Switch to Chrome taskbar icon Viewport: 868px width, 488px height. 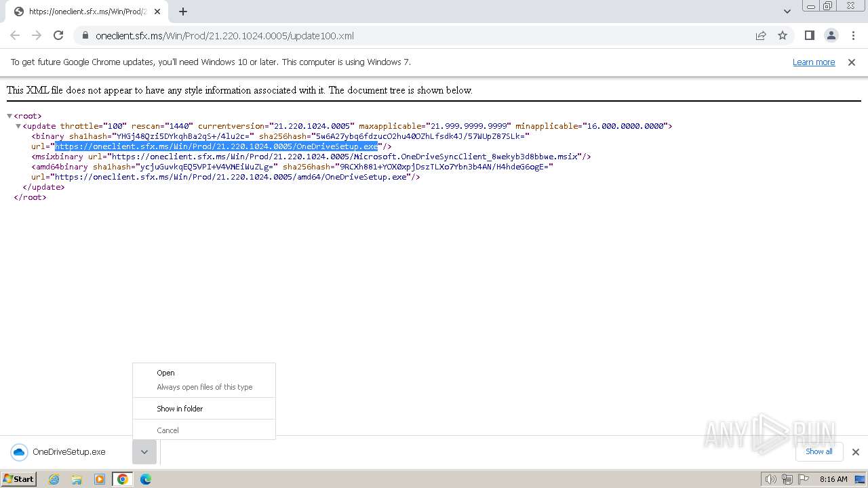(123, 479)
